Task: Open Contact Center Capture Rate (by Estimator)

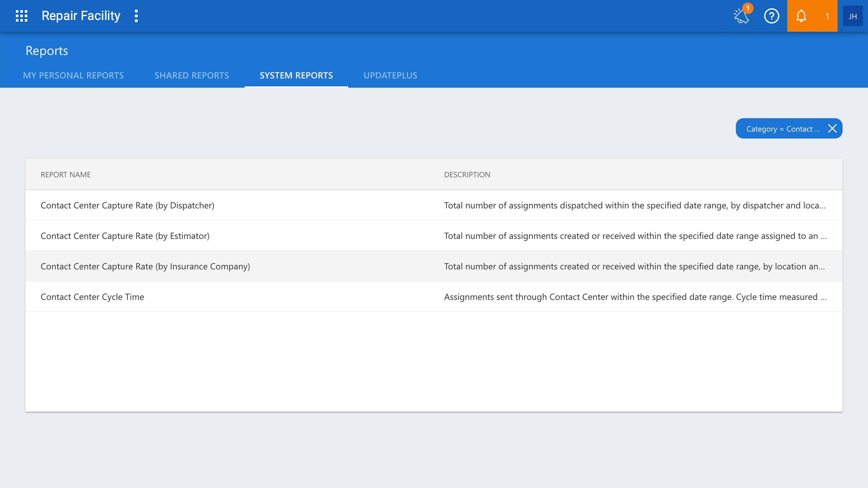Action: [x=125, y=235]
